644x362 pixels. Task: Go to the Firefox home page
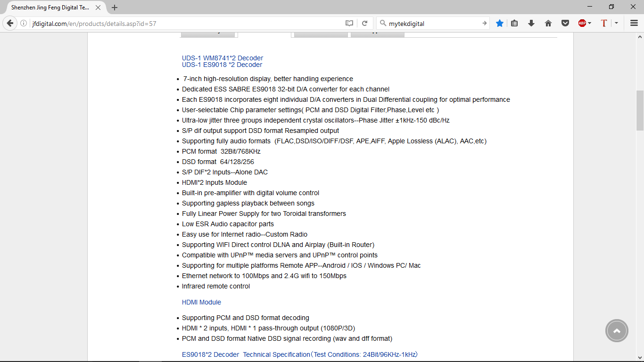click(x=548, y=23)
